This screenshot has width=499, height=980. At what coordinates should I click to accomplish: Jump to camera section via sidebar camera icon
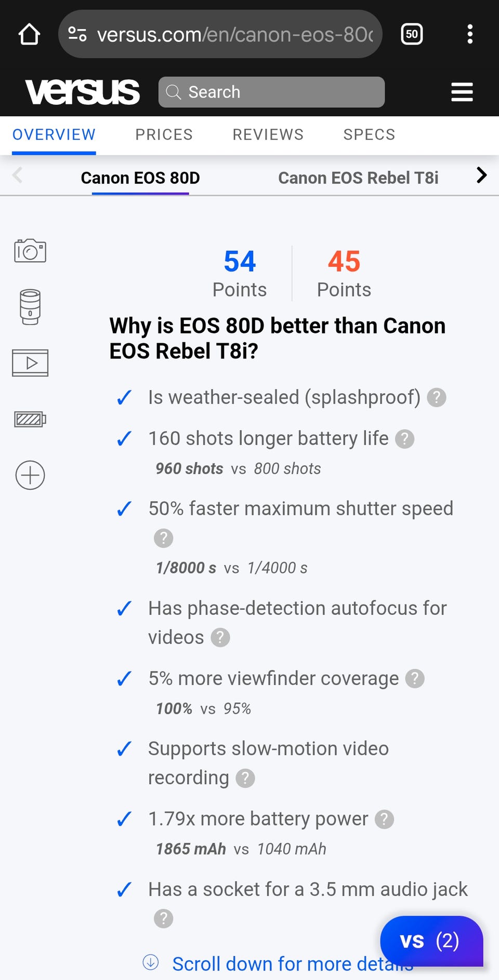tap(30, 251)
